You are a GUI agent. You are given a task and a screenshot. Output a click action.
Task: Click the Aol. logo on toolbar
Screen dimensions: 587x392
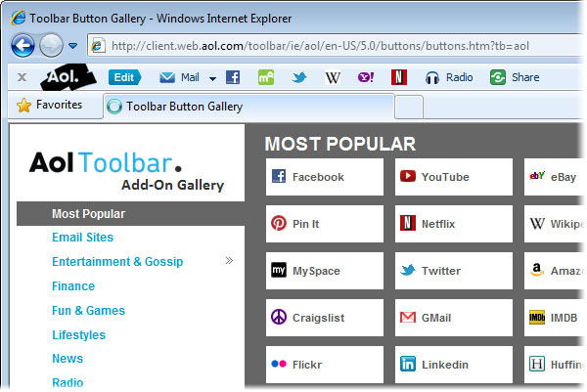[x=68, y=76]
